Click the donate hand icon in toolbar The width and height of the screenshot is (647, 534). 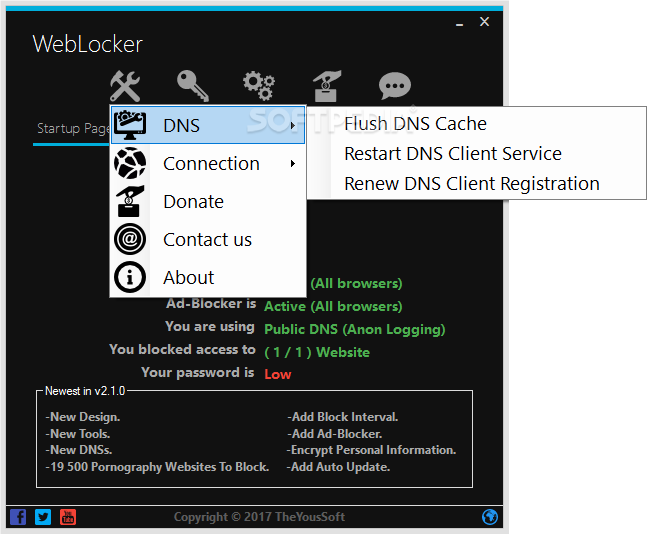(327, 86)
